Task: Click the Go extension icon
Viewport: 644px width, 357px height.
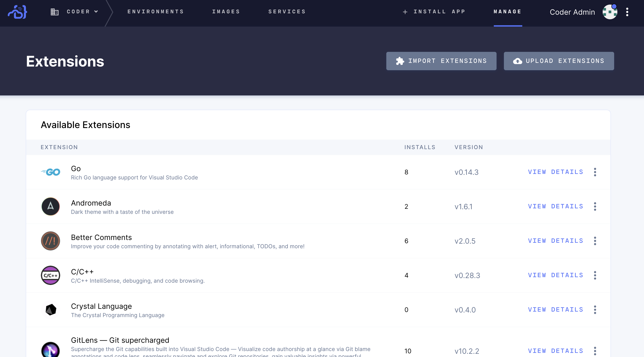Action: [x=51, y=172]
